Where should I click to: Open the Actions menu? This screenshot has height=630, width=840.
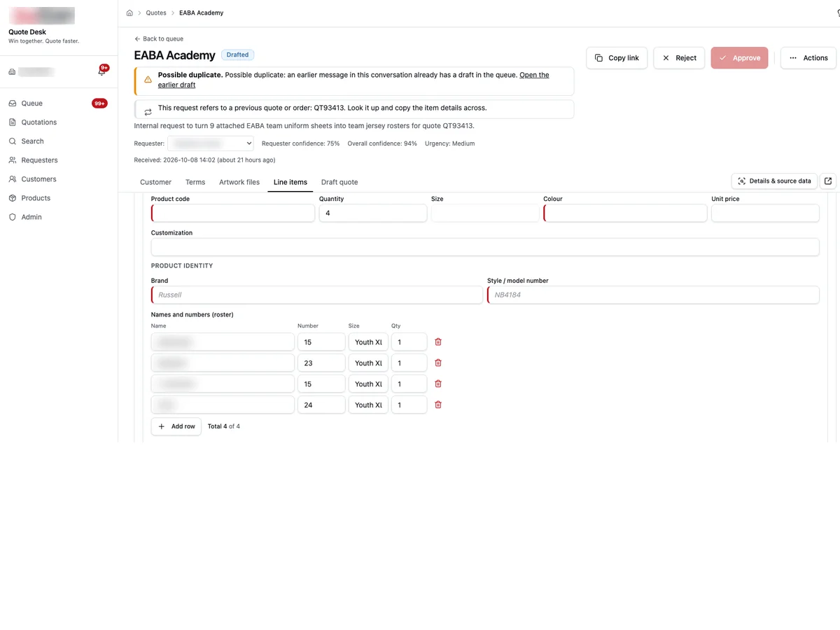[x=808, y=58]
